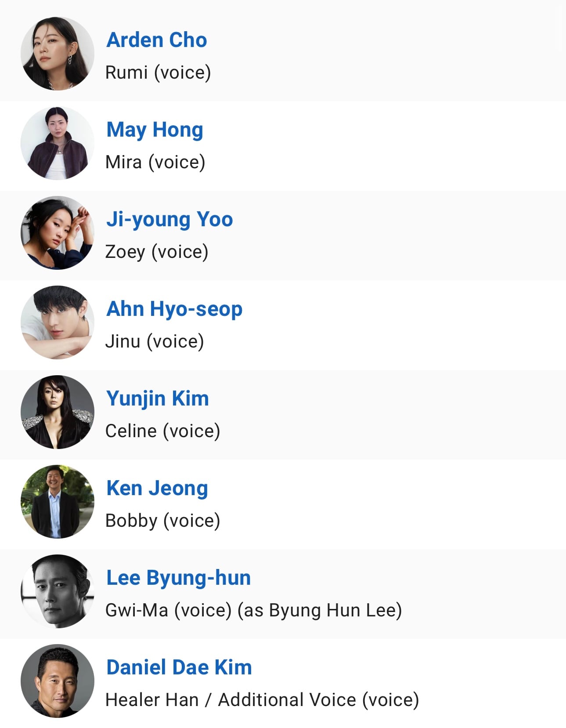
Task: Tap Yunjin Kim's circular photo
Action: [x=57, y=412]
